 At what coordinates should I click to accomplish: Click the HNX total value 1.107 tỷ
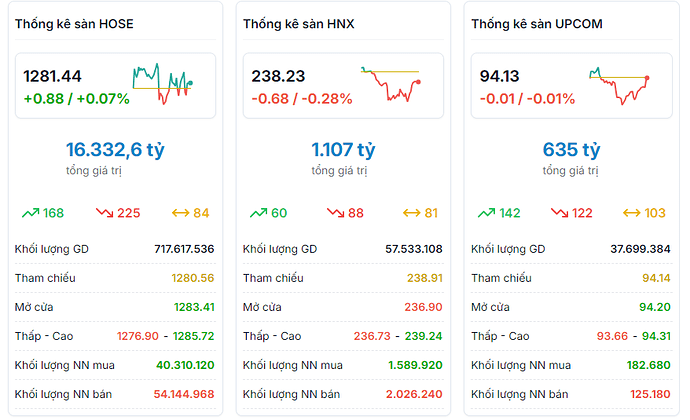(343, 150)
